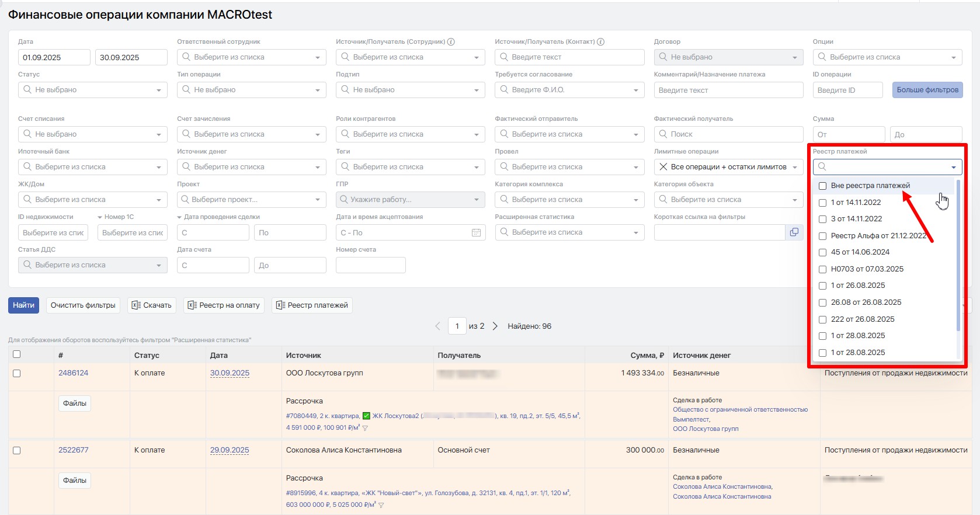The width and height of the screenshot is (980, 515).
Task: Click info icon beside Источник/Получатель (Контакт)
Action: [600, 41]
